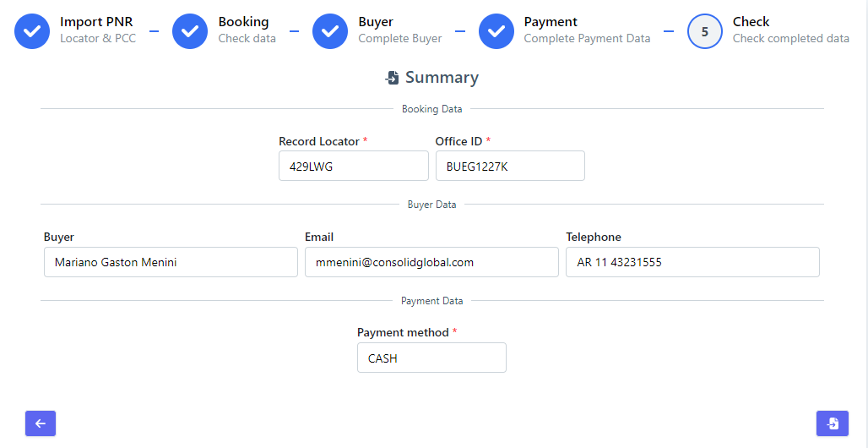Viewport: 868px width, 448px height.
Task: Click the "Import PNR" step title text
Action: (x=96, y=22)
